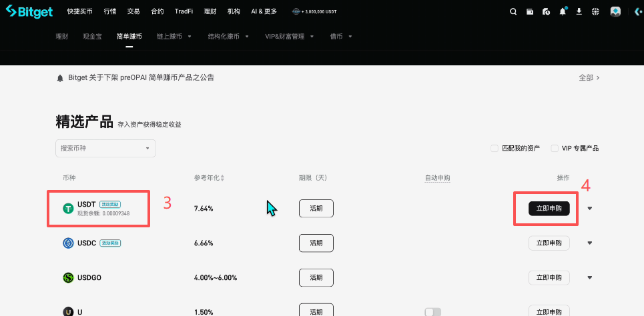The image size is (644, 316).
Task: Open 快捷买币 menu
Action: coord(79,11)
